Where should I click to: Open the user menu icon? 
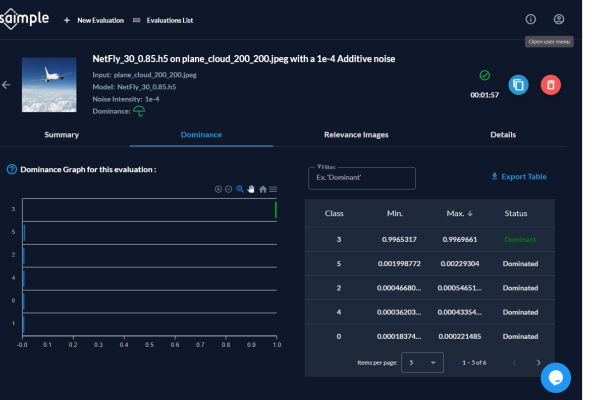(x=559, y=19)
